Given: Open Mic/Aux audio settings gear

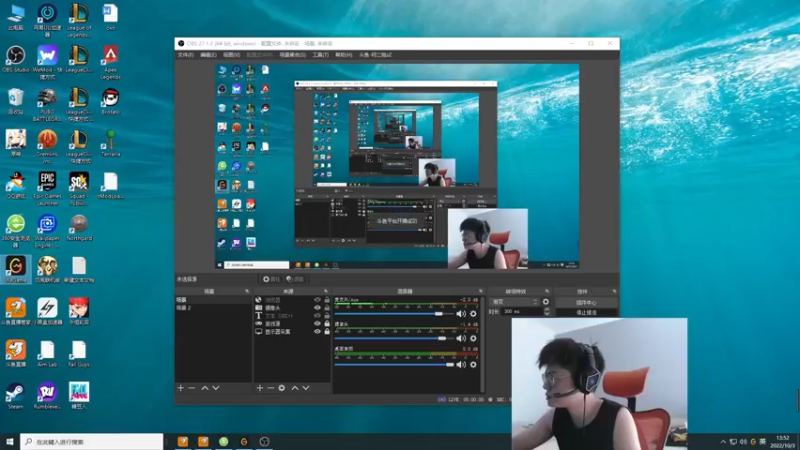Looking at the screenshot, I should coord(473,314).
